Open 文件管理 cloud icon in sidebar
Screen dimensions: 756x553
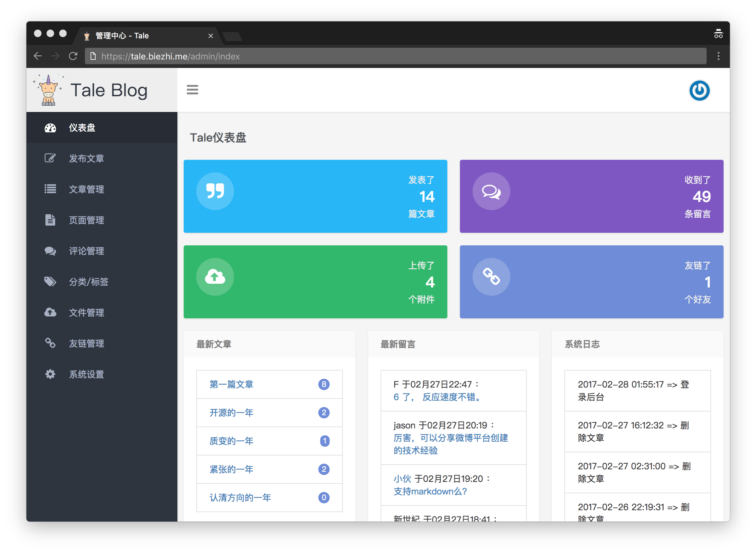coord(50,312)
